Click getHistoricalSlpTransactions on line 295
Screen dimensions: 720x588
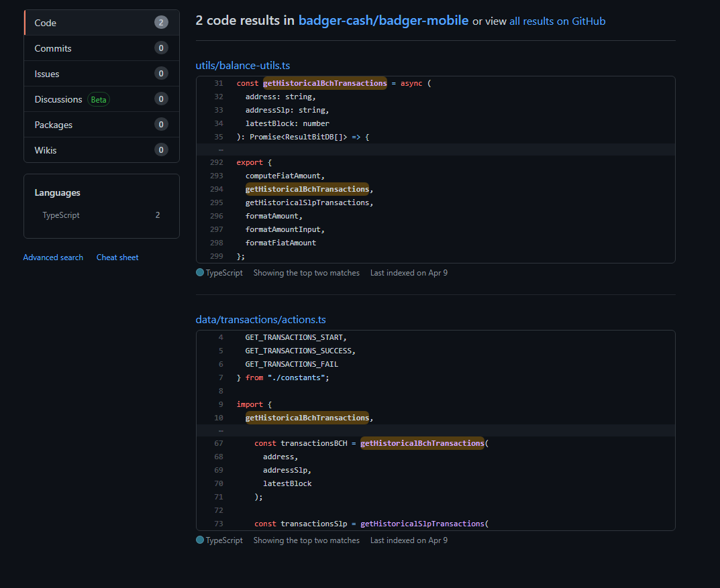[x=307, y=202]
